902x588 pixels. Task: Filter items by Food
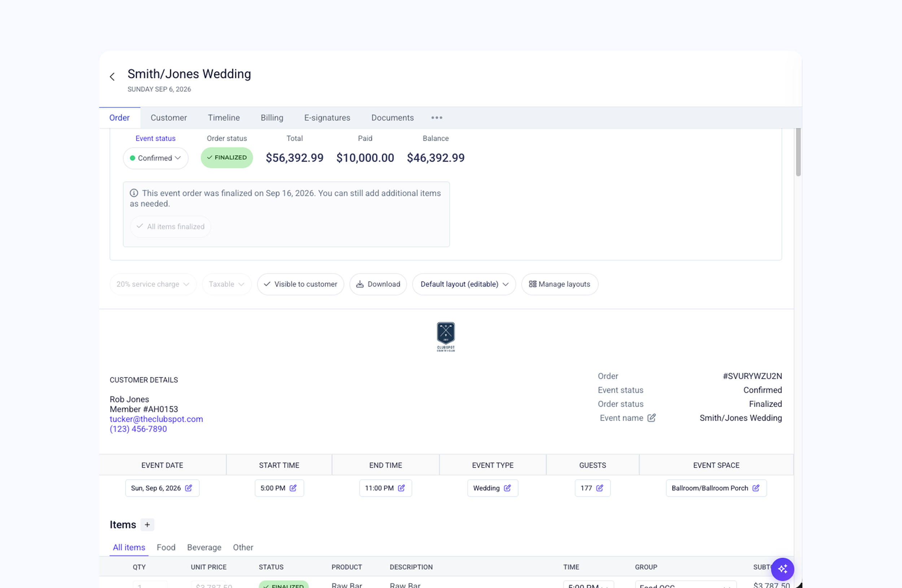tap(166, 548)
